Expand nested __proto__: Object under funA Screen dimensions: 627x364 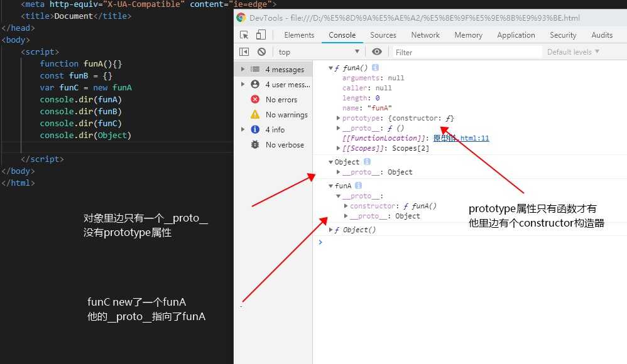[x=346, y=216]
